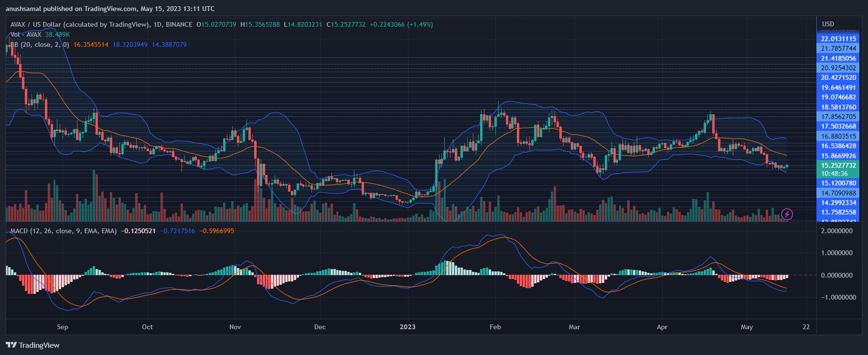Click the MACD scale value 0.0000000

[837, 275]
